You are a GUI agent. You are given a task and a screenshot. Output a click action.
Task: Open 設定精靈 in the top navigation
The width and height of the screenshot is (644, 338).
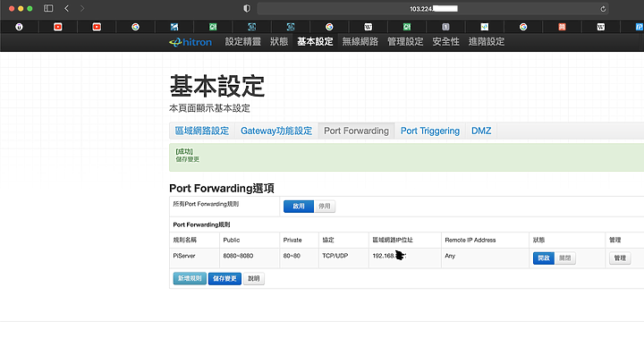242,41
